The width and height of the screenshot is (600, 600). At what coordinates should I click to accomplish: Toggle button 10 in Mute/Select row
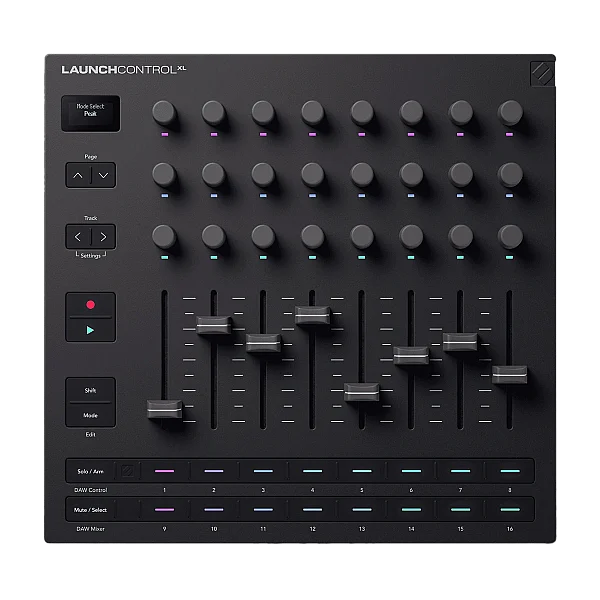click(x=214, y=510)
